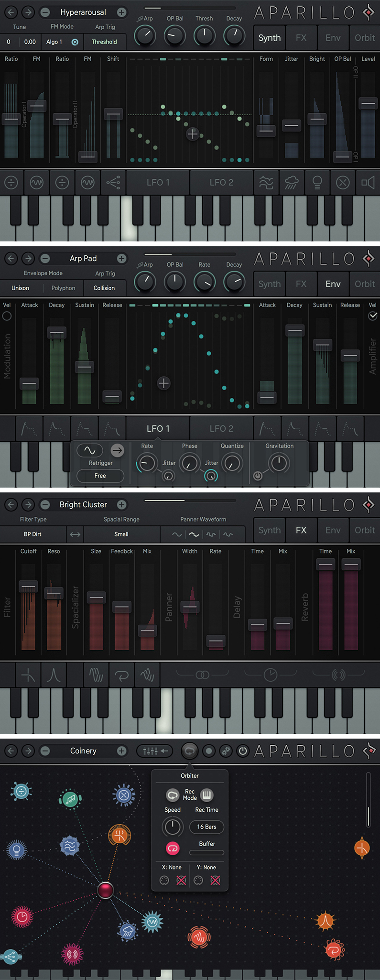Screen dimensions: 380x980
Task: Switch to the Synth tab in Arp Pad panel
Action: [270, 284]
